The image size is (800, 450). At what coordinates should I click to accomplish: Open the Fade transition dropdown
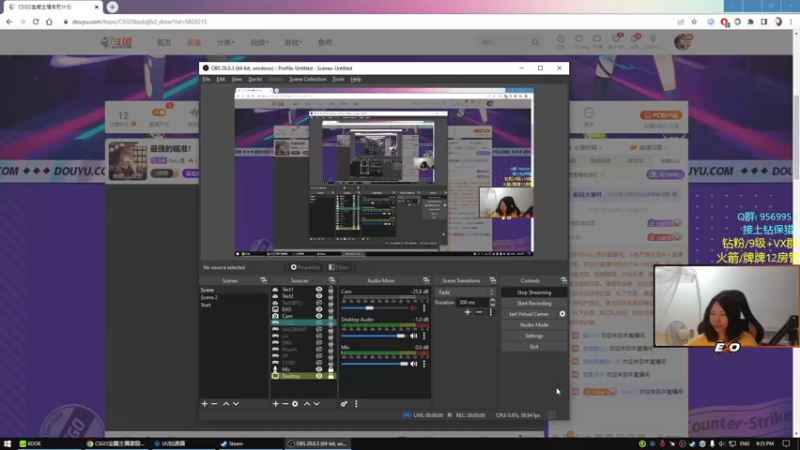click(x=465, y=292)
